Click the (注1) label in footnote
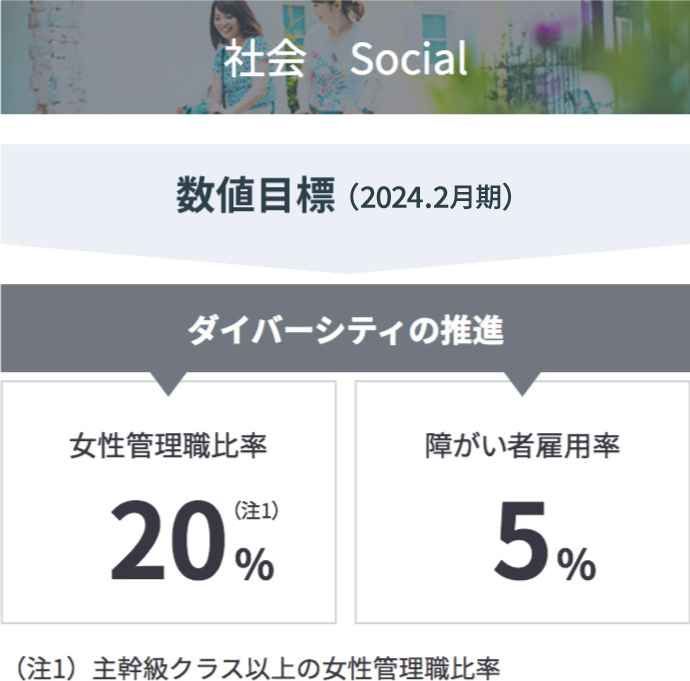 click(x=48, y=669)
